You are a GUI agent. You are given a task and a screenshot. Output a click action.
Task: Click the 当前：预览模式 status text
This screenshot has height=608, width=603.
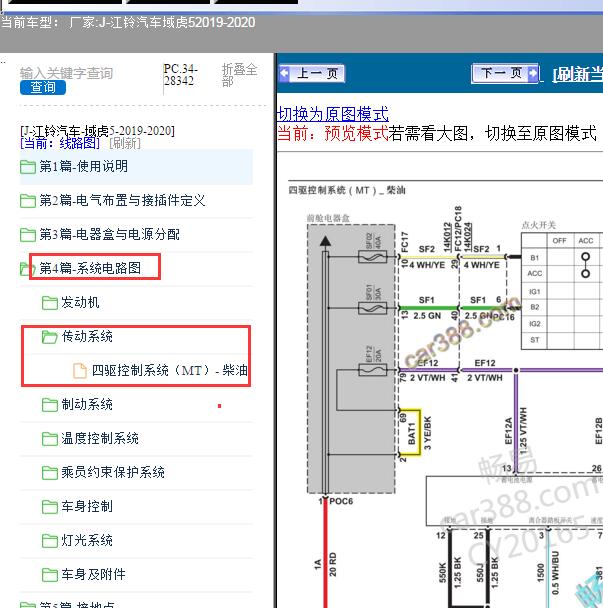click(x=333, y=133)
